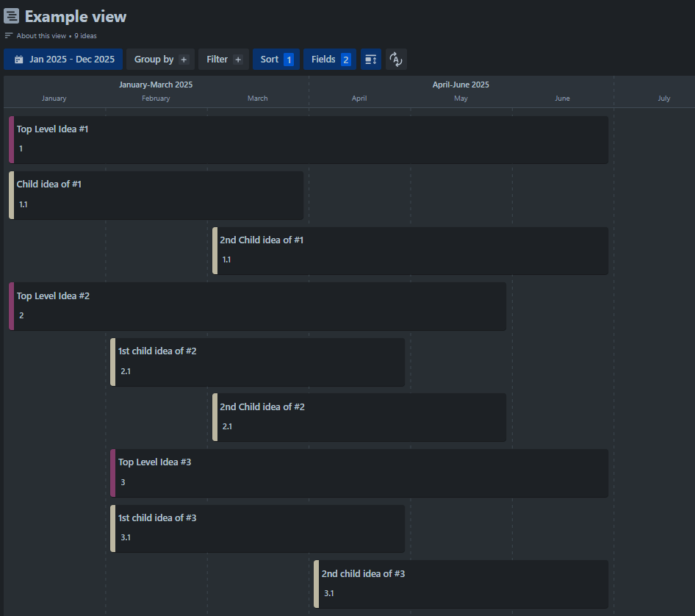Click the notepad icon beside the Example view title
This screenshot has height=616, width=695.
pos(11,15)
